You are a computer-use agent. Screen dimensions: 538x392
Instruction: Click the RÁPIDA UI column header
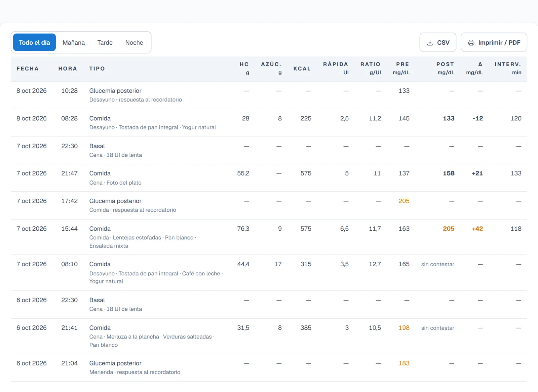coord(336,68)
